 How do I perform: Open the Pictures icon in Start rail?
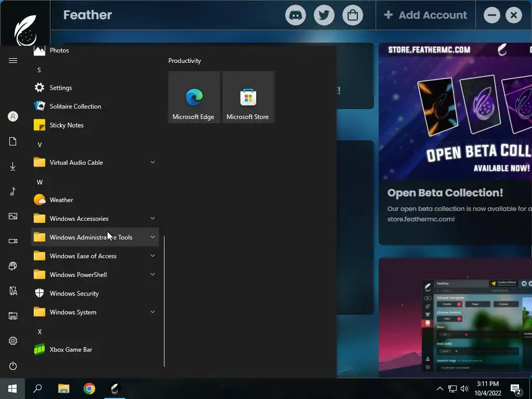tap(13, 216)
